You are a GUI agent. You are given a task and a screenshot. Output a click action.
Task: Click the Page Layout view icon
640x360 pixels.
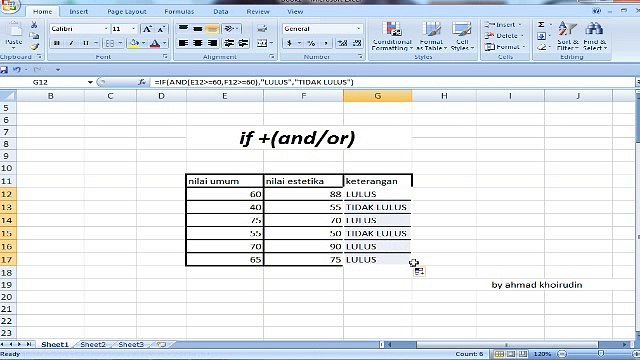pos(511,354)
